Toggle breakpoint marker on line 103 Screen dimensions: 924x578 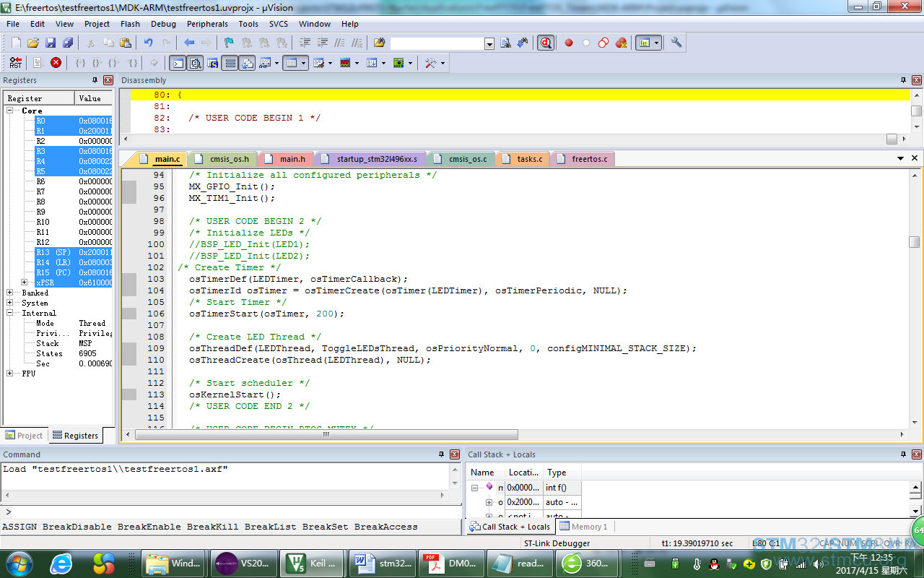(128, 279)
